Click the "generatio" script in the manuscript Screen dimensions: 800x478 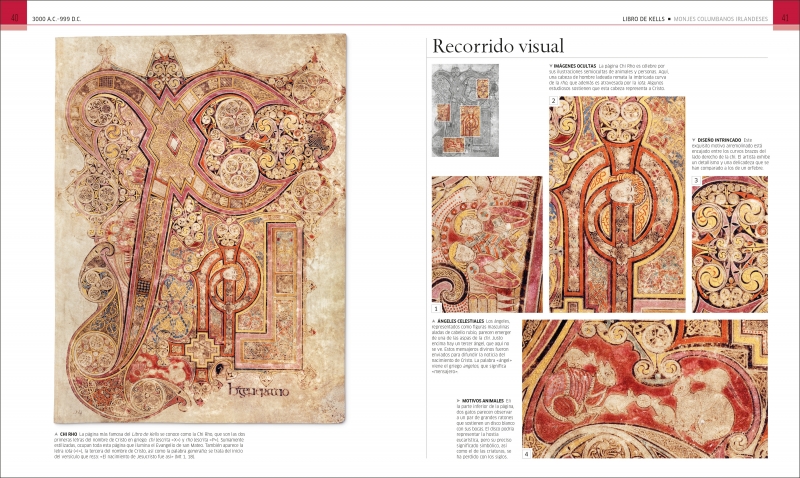click(258, 391)
